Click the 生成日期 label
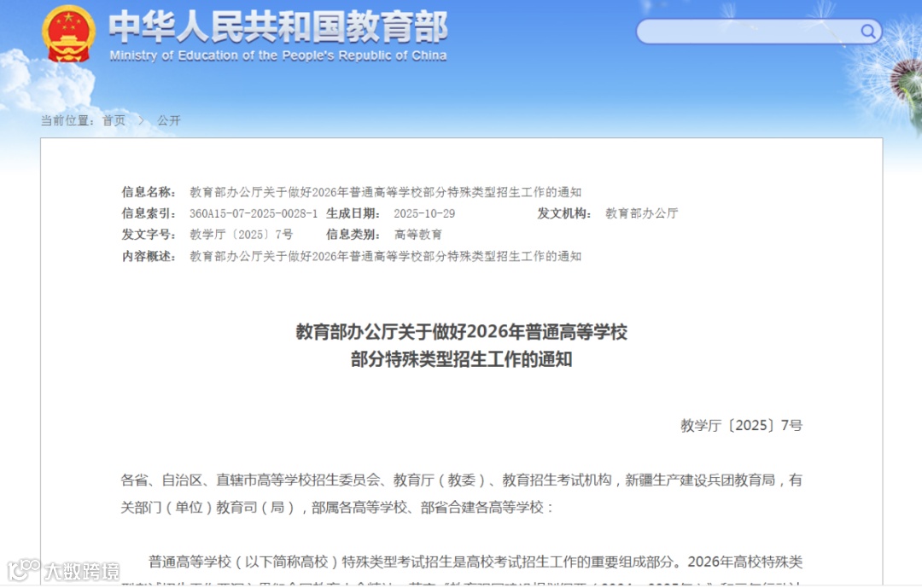Image resolution: width=922 pixels, height=588 pixels. tap(353, 213)
